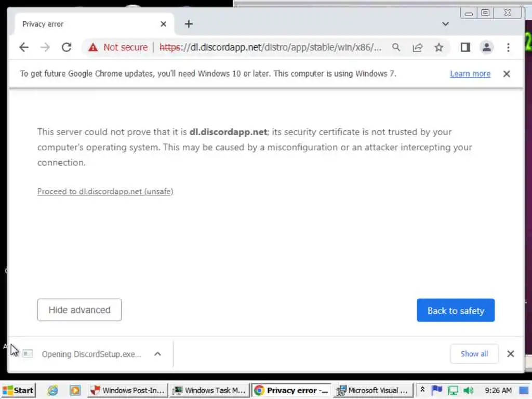Open the Windows Start menu
Screen dimensions: 532x399
[x=18, y=391]
